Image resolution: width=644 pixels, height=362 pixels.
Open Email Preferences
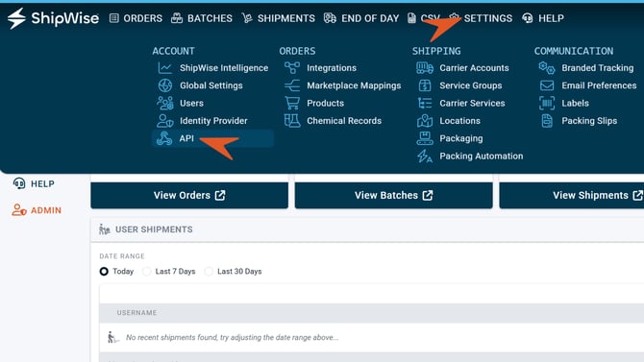tap(599, 85)
